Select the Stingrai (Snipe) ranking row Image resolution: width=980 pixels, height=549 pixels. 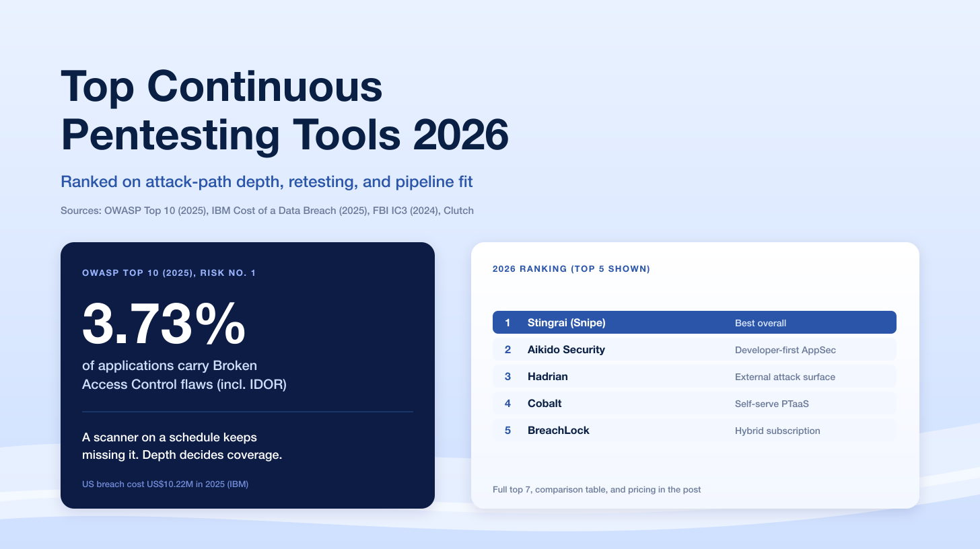click(695, 322)
